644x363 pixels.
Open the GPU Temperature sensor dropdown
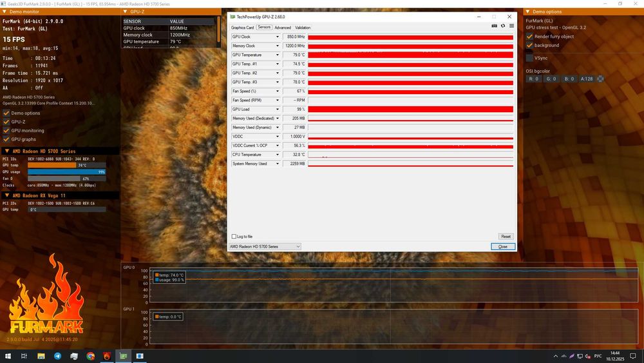pos(277,55)
